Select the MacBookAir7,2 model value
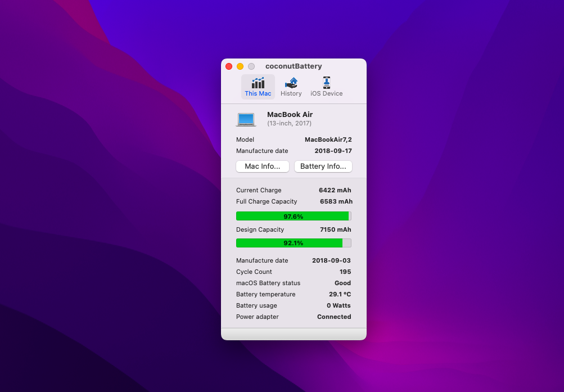The width and height of the screenshot is (564, 392). 328,139
